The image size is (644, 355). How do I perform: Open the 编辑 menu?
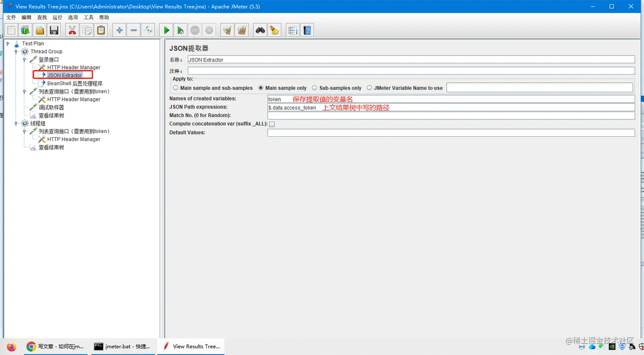(x=26, y=17)
